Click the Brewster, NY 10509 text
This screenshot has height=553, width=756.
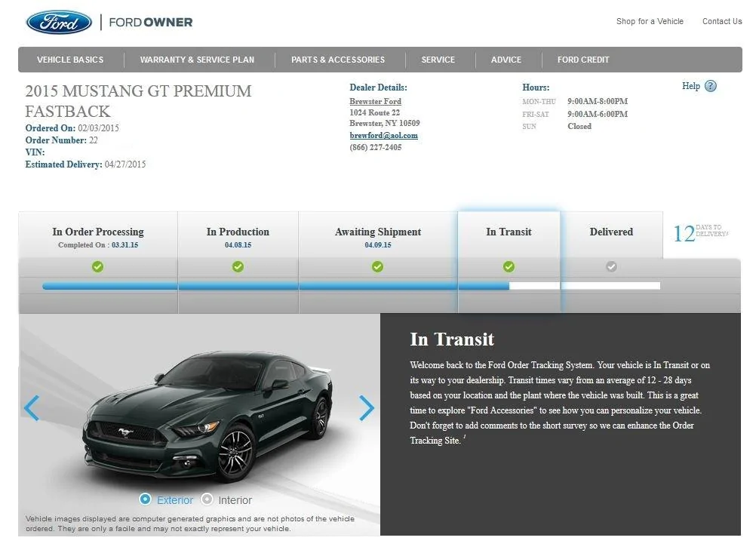(x=385, y=124)
